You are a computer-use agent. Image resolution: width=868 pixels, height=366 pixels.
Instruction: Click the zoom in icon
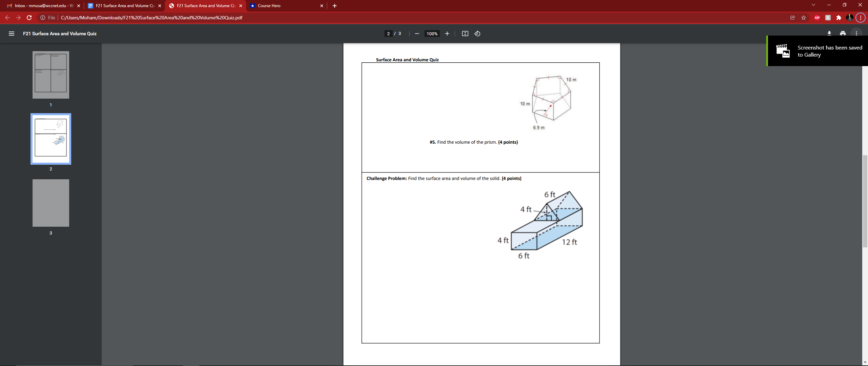[x=447, y=34]
